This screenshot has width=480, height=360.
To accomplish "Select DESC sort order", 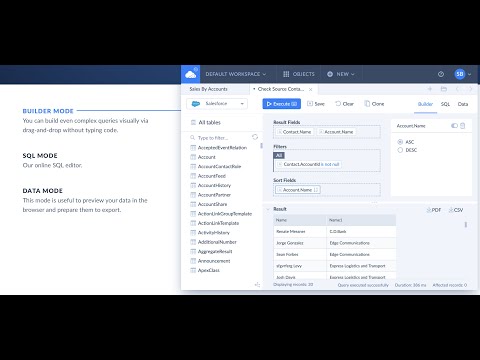I will (407, 150).
